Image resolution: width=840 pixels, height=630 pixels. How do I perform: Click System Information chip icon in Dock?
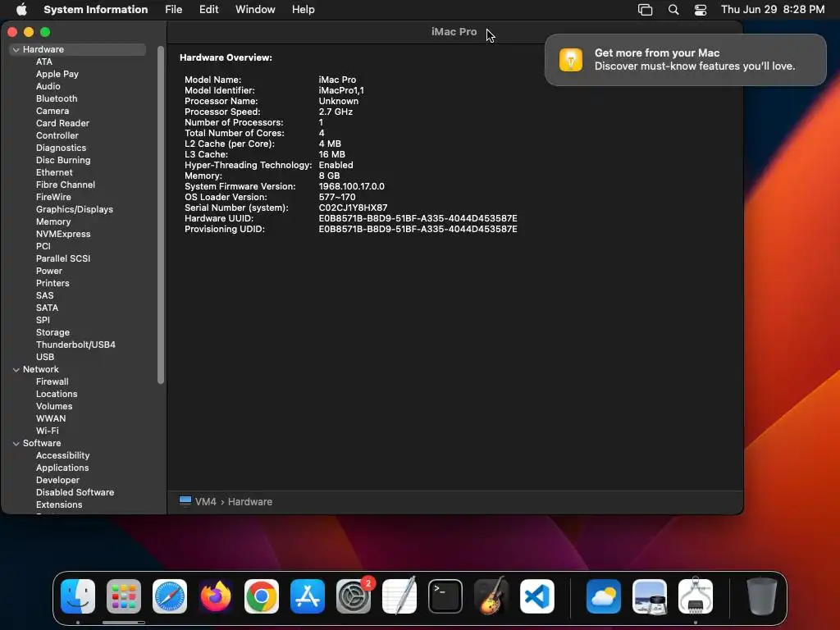696,596
